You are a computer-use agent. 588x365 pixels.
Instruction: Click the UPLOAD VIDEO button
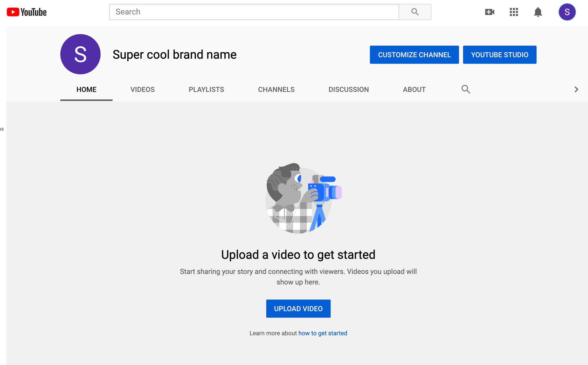click(x=298, y=309)
